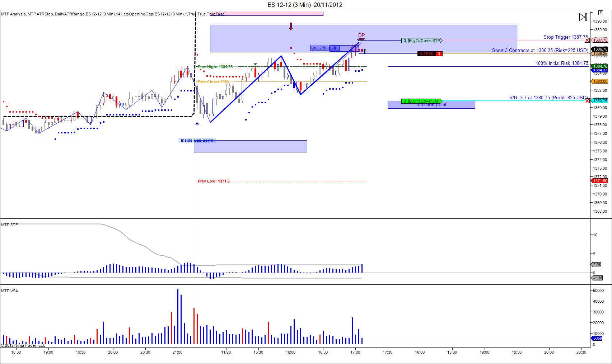Click the Stop Trigger 1387.75 label
The width and height of the screenshot is (612, 364).
(x=565, y=37)
